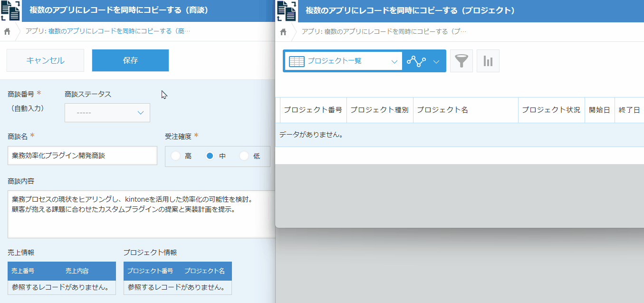Click the table icon beside プロジェクト一覧
Viewport: 644px width, 303px height.
[x=297, y=61]
